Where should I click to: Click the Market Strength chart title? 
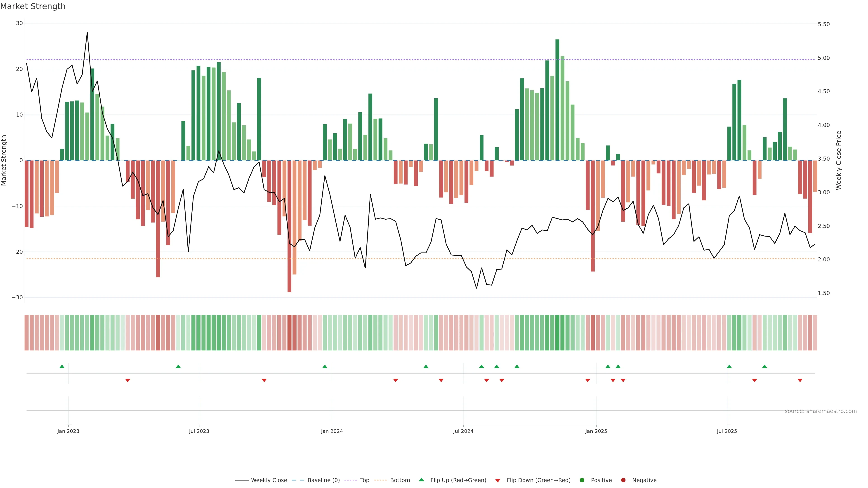pyautogui.click(x=33, y=6)
